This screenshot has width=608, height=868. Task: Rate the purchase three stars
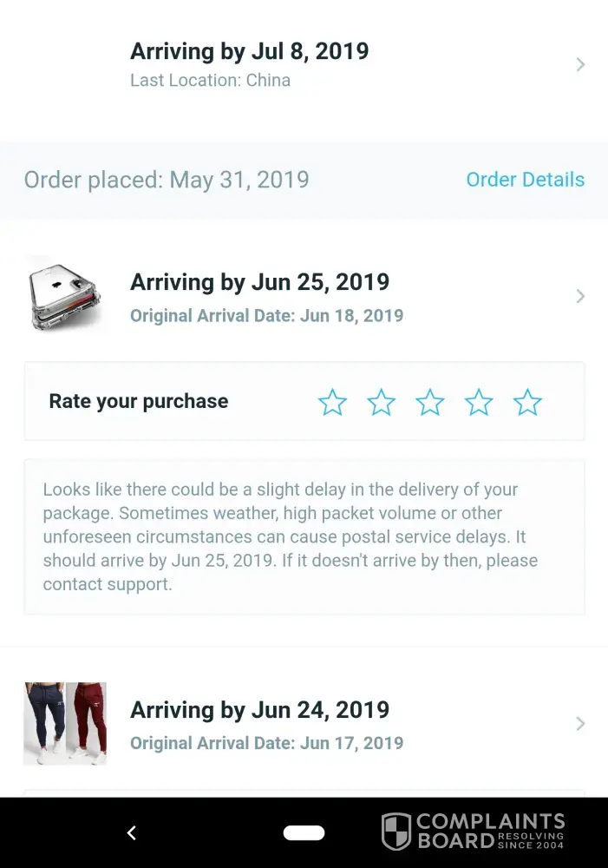[x=429, y=402]
